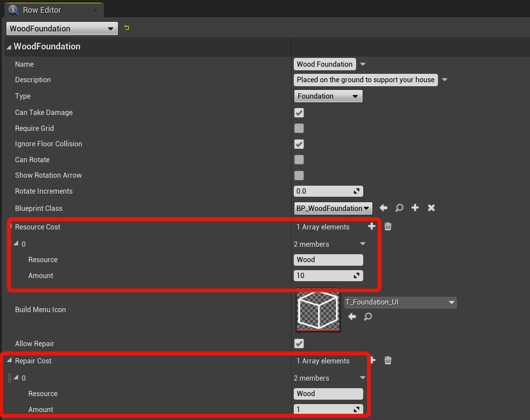
Task: Clear Blueprint Class with X icon
Action: pos(431,208)
